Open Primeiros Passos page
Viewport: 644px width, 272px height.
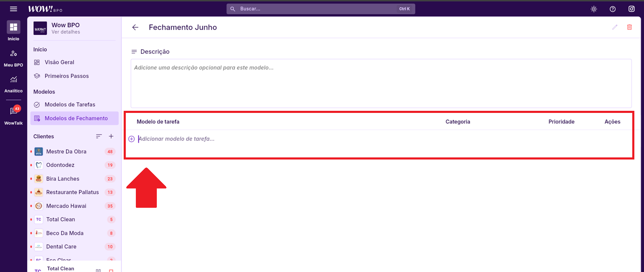point(66,76)
